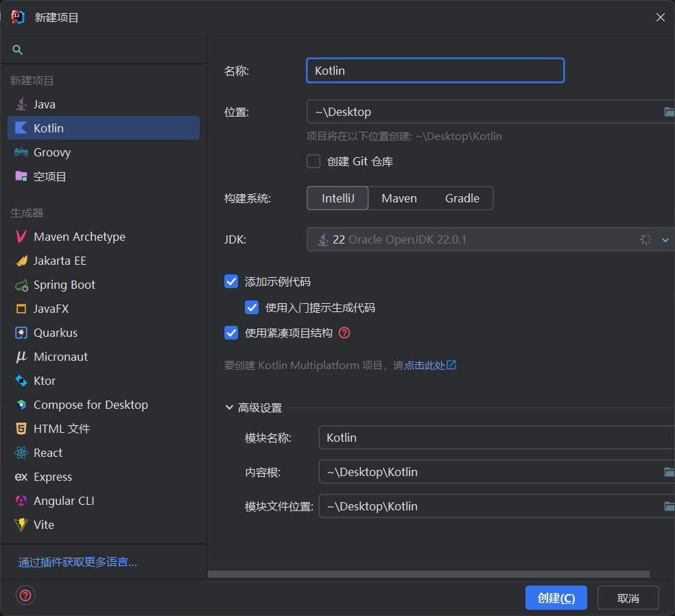
Task: Select Java in the new project list
Action: [x=104, y=104]
